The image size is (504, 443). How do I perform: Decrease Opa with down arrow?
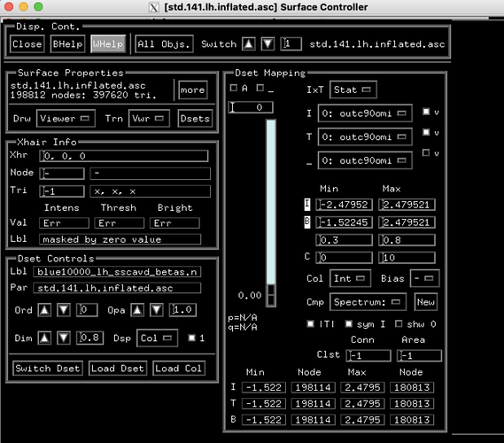157,310
